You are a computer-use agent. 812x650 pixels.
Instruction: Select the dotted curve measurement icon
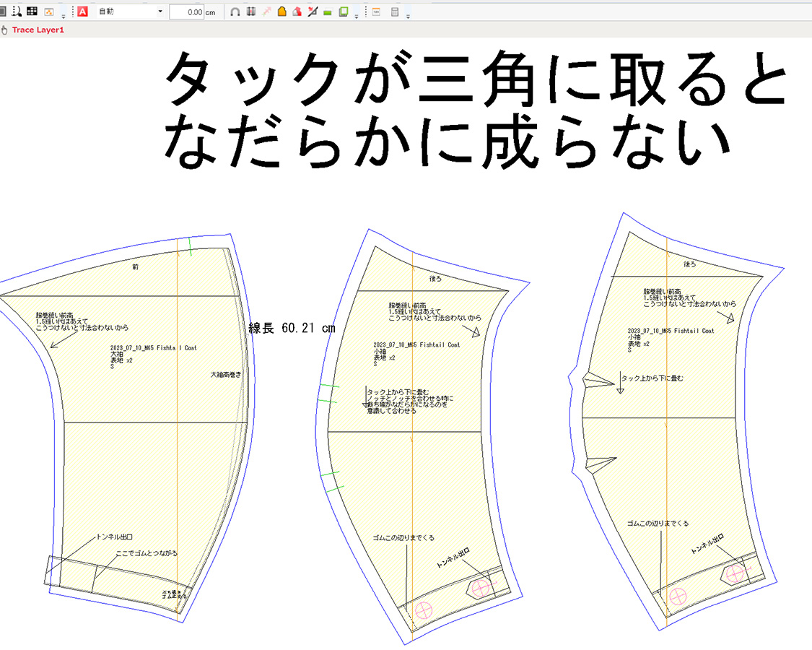(16, 12)
